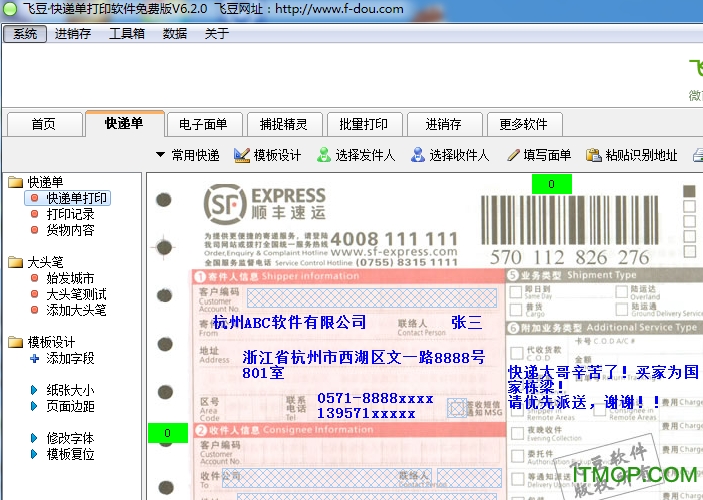The width and height of the screenshot is (703, 500).
Task: Select 添加大头笔 in the sidebar
Action: (76, 310)
